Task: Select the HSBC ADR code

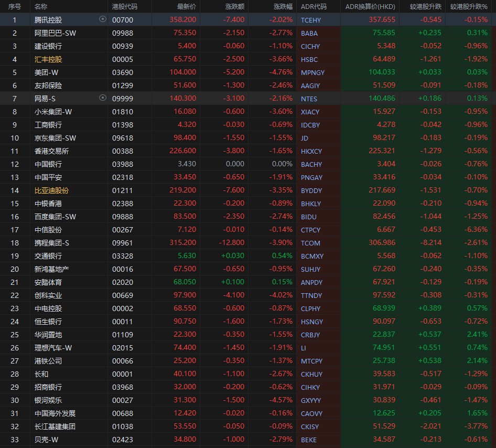Action: (309, 59)
